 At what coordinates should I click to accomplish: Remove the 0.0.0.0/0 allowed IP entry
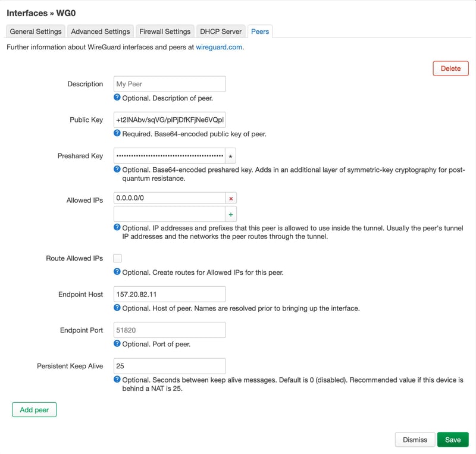(x=231, y=198)
